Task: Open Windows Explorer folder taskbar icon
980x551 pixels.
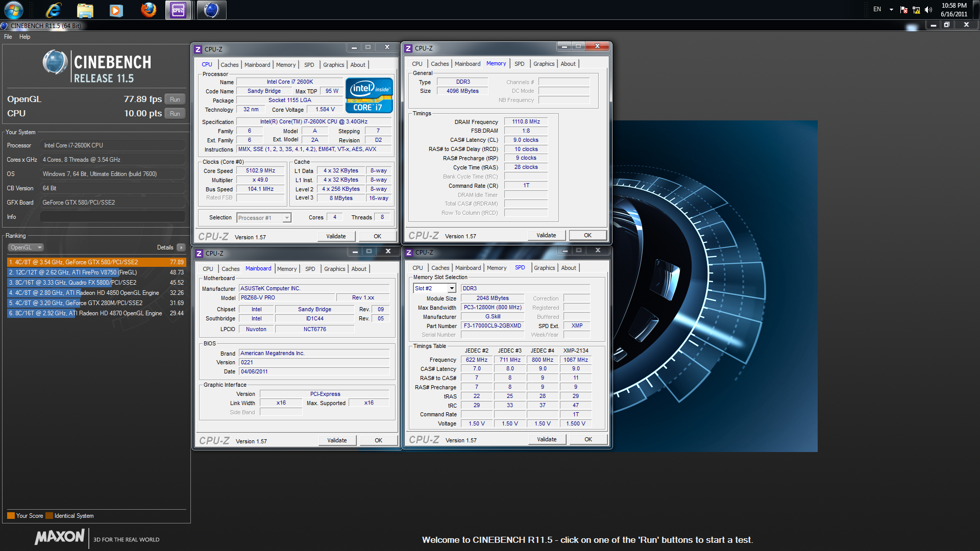Action: (x=85, y=10)
